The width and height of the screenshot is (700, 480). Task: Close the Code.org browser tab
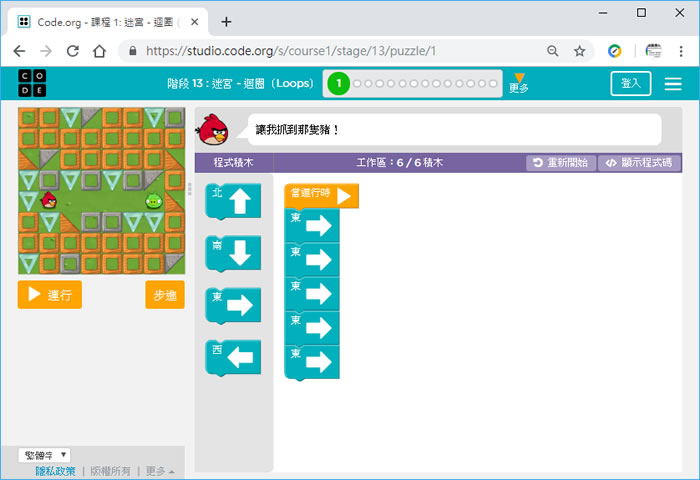(x=195, y=22)
